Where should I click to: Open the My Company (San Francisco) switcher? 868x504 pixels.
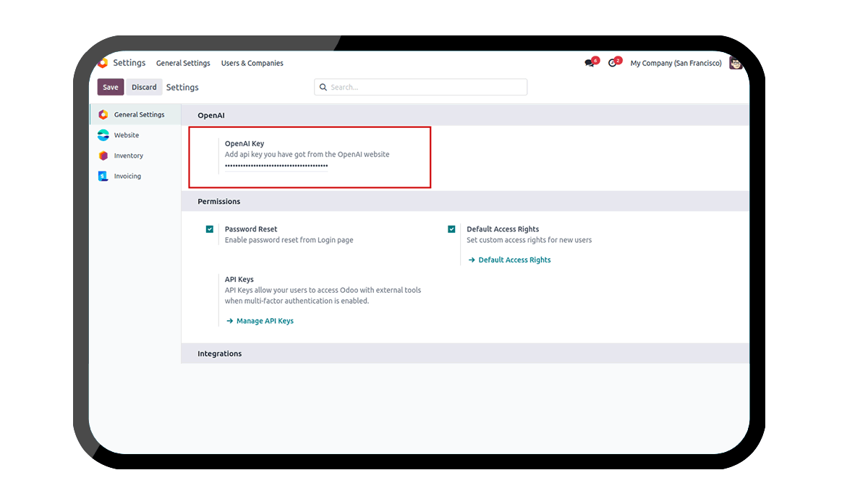676,63
